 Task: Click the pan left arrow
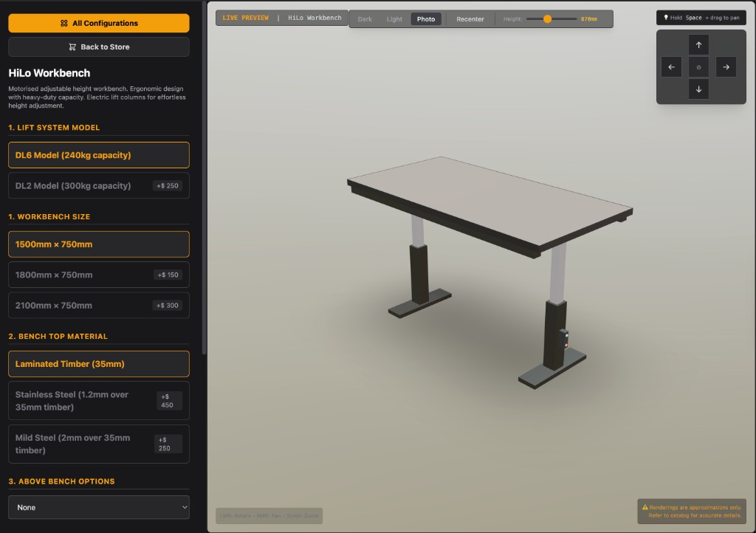pos(671,67)
